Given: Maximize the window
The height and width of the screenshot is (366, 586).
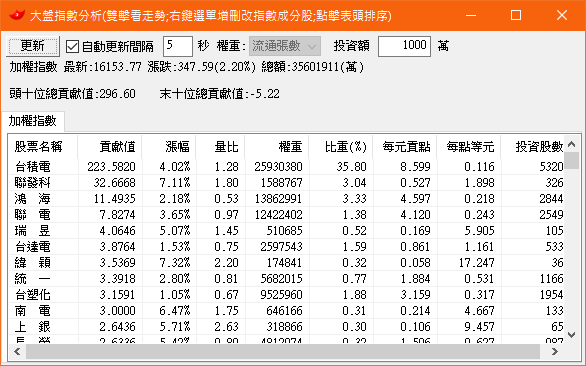Looking at the screenshot, I should click(516, 15).
